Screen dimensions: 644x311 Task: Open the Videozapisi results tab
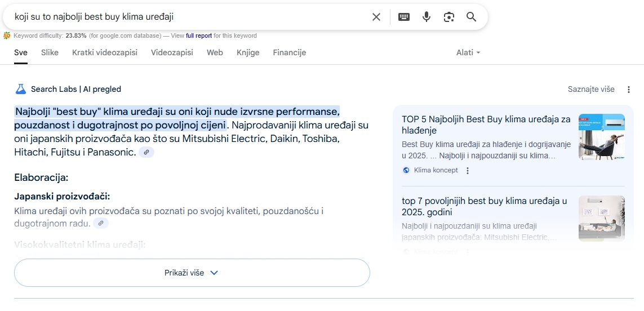[x=172, y=52]
